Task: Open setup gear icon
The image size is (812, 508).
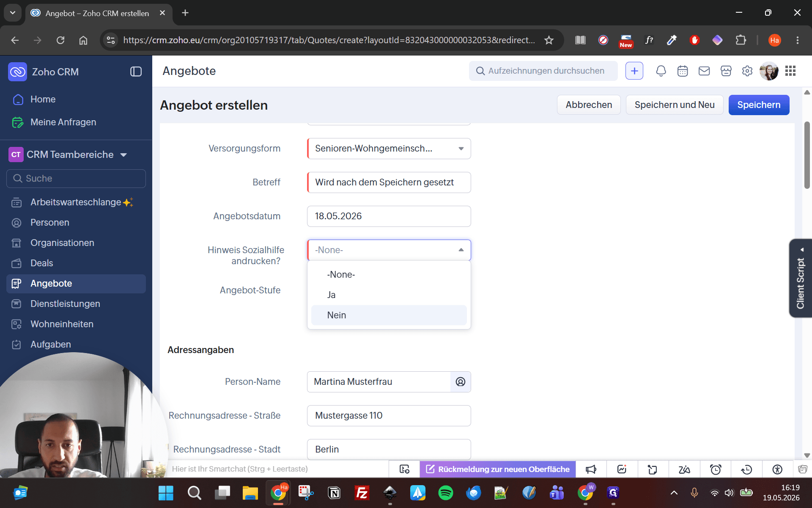Action: coord(747,71)
